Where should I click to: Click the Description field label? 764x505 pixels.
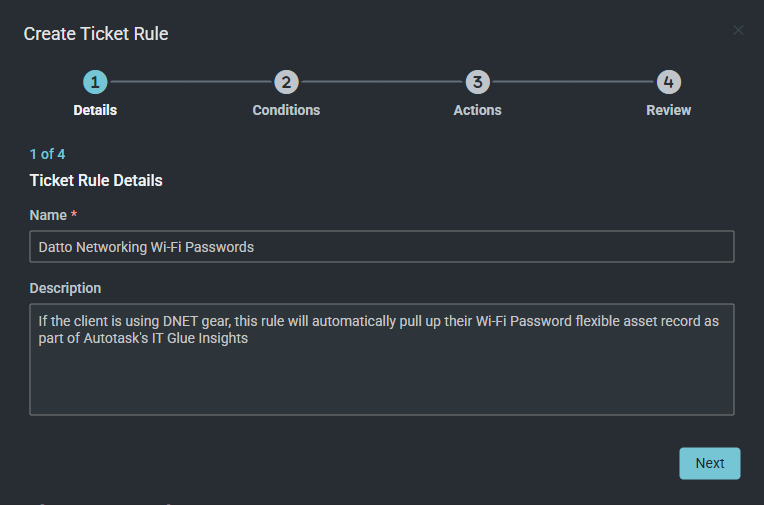(65, 288)
